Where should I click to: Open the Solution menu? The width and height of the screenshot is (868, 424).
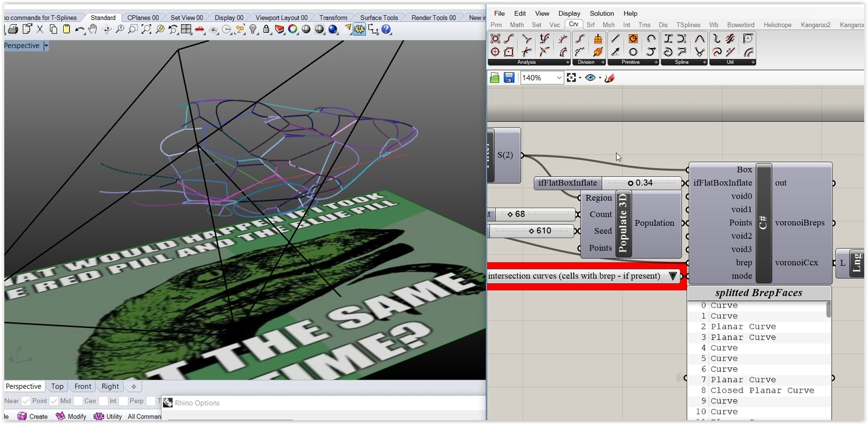pyautogui.click(x=602, y=13)
